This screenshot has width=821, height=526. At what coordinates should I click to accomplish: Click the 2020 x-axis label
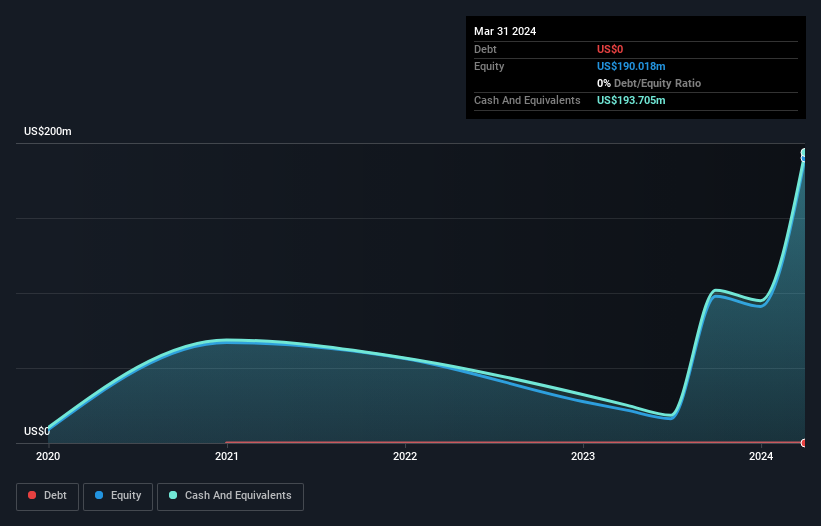(48, 456)
